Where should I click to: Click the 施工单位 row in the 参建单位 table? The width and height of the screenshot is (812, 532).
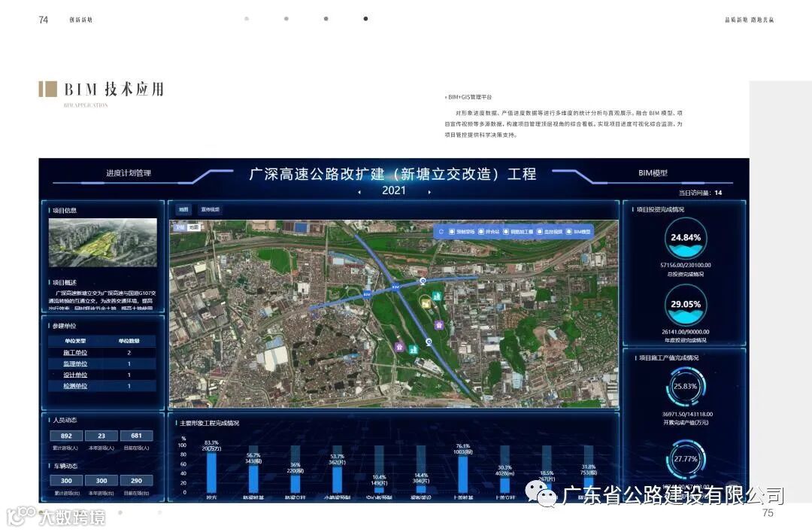click(x=102, y=353)
